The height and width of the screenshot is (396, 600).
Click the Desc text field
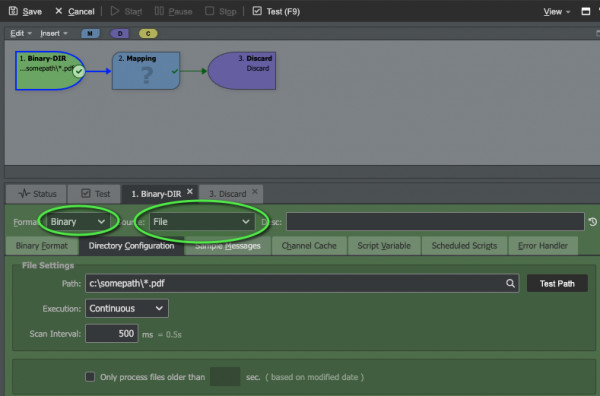(435, 222)
